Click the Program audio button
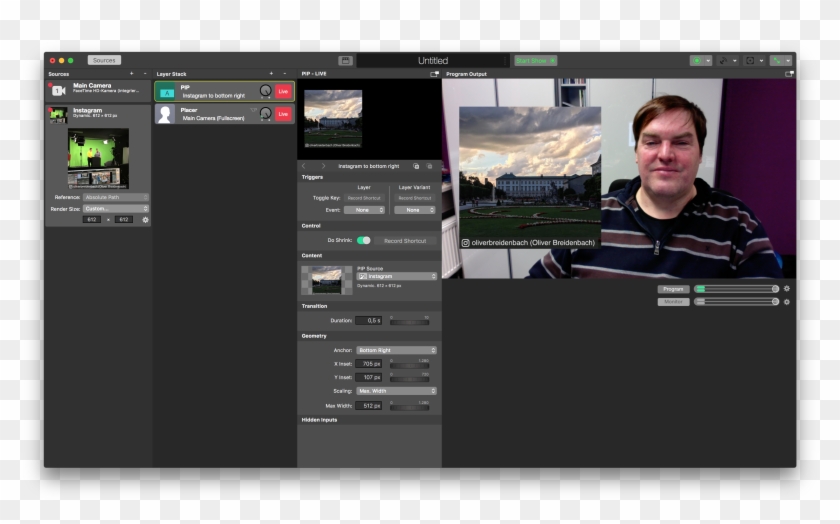The height and width of the screenshot is (524, 840). click(673, 289)
